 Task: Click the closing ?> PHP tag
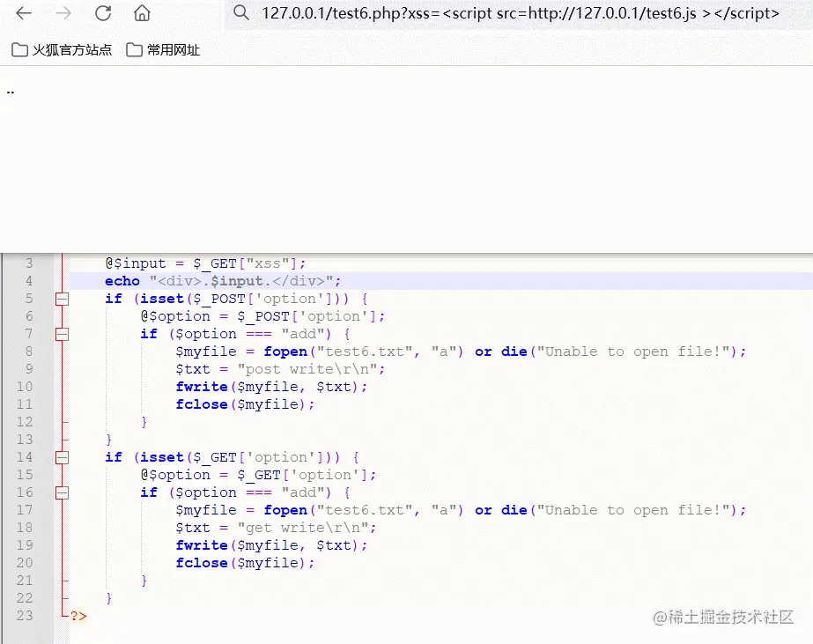point(78,616)
